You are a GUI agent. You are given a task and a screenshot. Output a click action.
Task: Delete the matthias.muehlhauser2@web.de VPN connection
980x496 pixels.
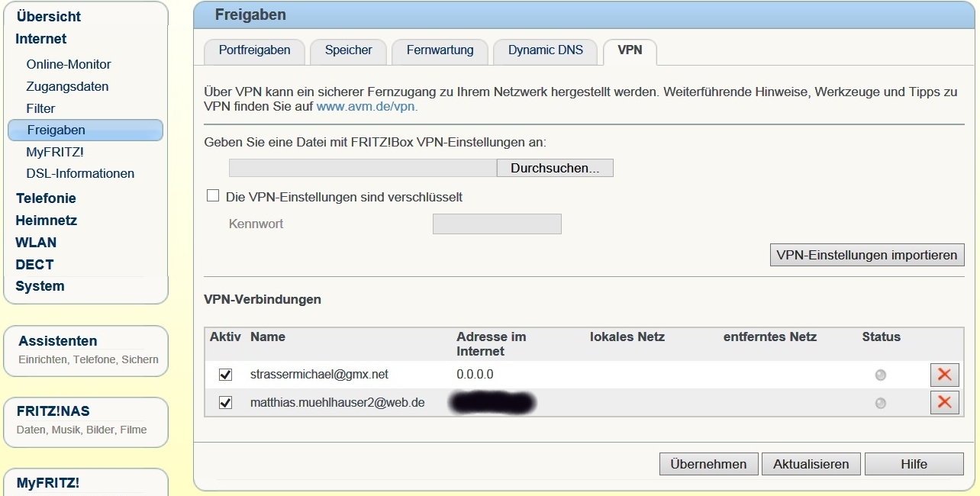click(x=944, y=402)
